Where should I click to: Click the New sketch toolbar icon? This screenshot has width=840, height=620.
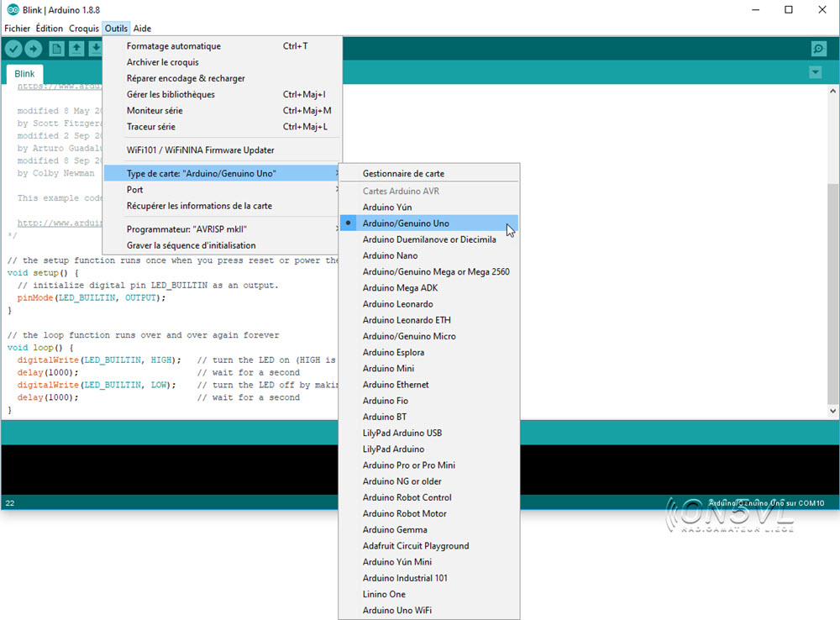pos(57,49)
